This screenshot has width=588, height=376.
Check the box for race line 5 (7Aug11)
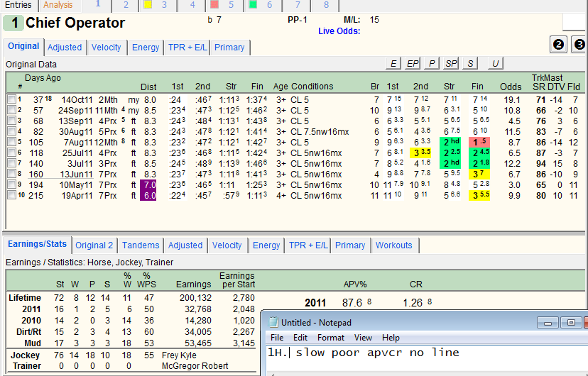pos(11,142)
